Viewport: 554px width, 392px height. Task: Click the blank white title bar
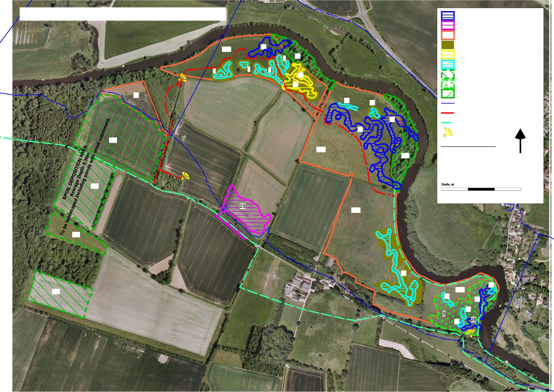[123, 14]
